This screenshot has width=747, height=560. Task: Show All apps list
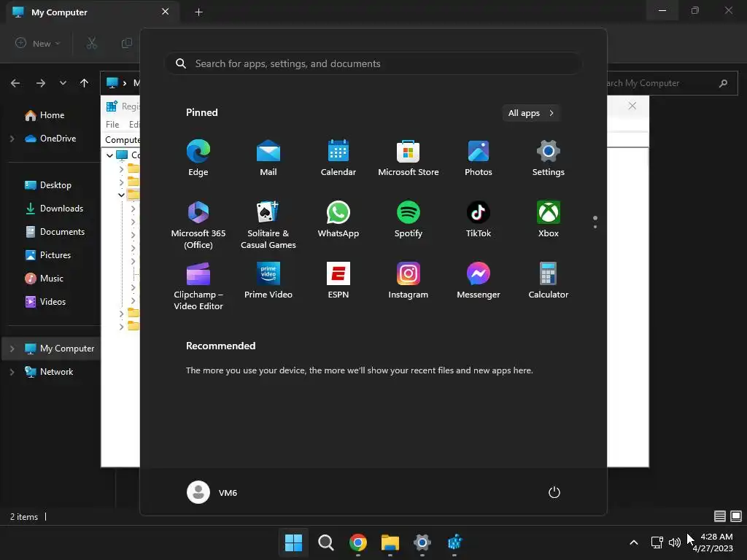tap(531, 113)
